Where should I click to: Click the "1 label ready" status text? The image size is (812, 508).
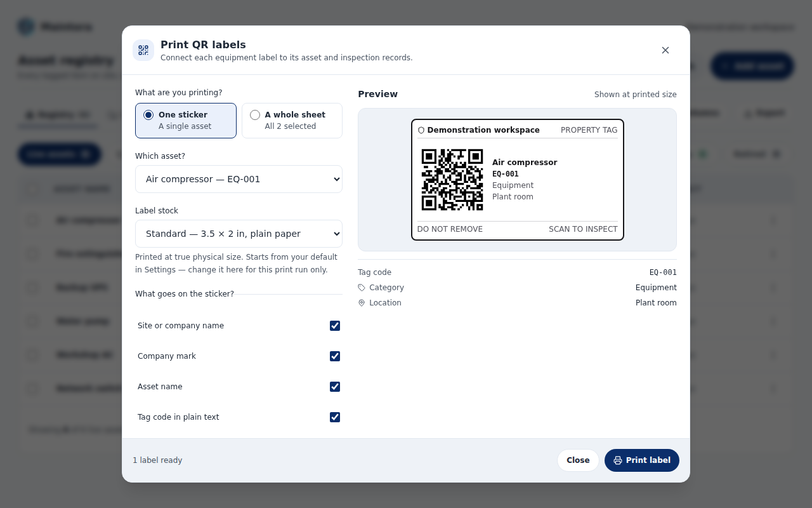pos(157,460)
